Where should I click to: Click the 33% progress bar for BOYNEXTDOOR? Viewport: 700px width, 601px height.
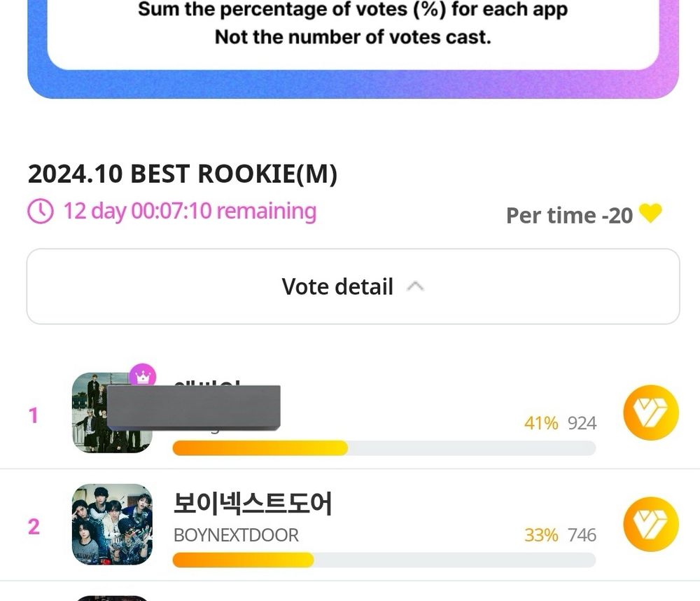tap(384, 560)
